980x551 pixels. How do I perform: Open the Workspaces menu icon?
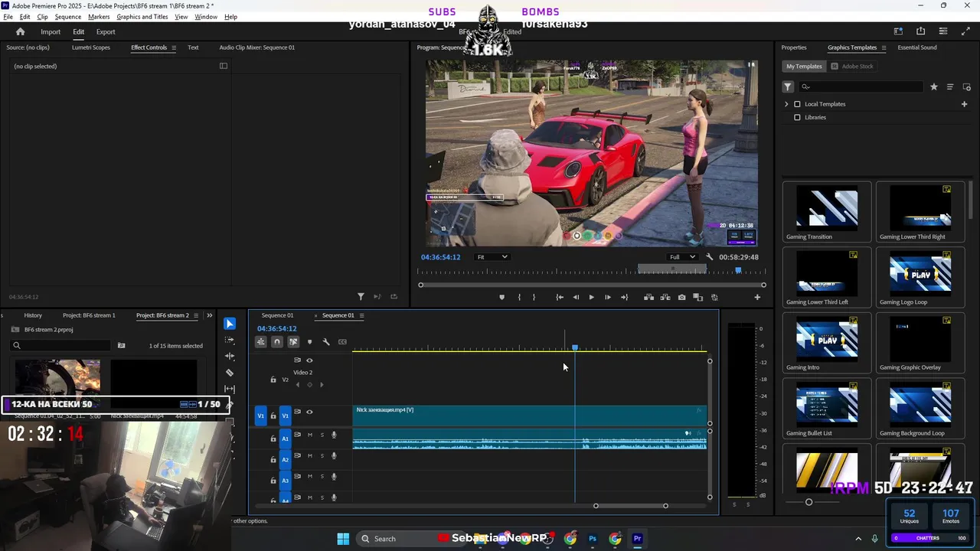pyautogui.click(x=898, y=31)
